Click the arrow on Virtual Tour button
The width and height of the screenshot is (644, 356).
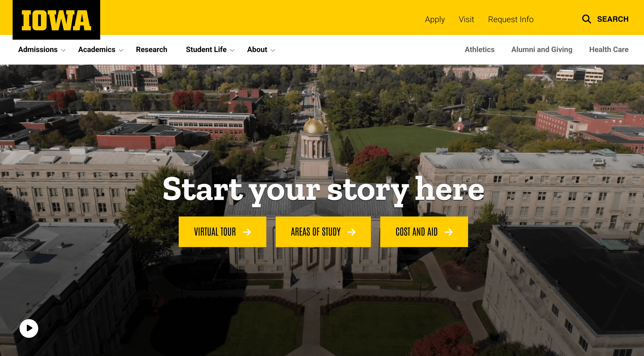click(x=247, y=232)
